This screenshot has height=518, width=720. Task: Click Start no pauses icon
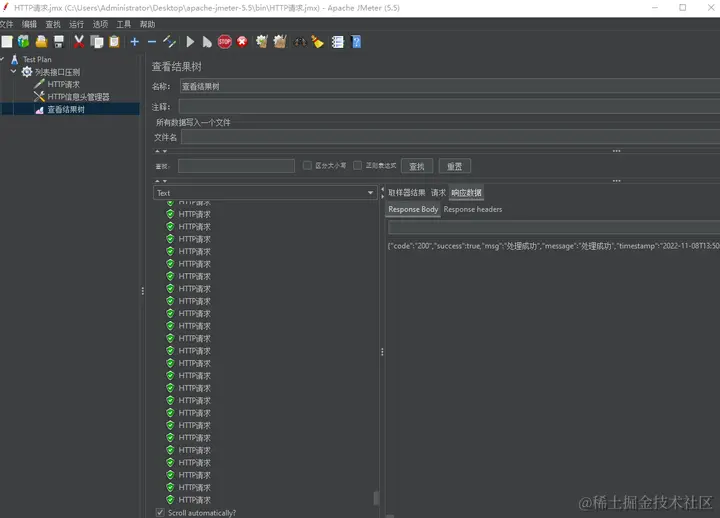pos(207,42)
